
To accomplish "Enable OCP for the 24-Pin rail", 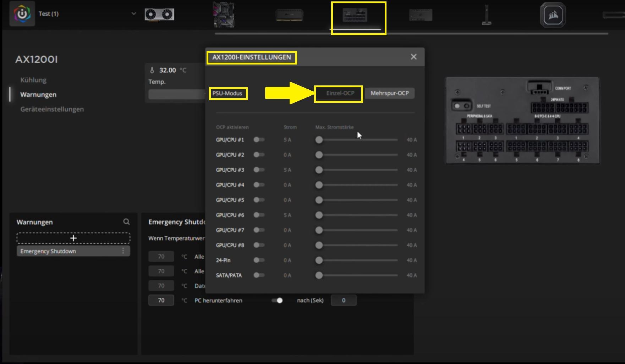I will click(x=259, y=260).
